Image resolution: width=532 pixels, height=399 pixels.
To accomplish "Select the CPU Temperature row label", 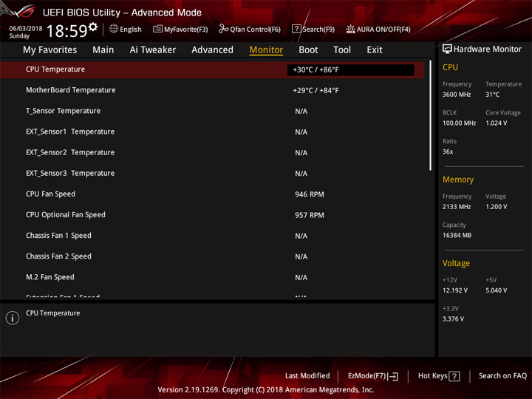I will (55, 69).
